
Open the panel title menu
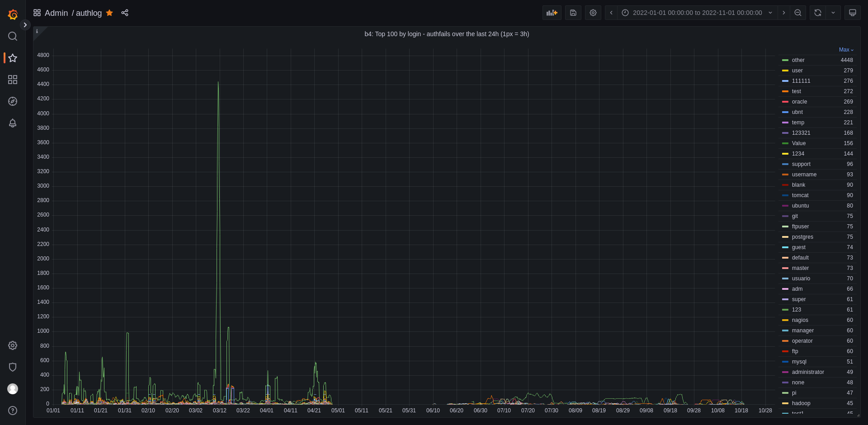point(446,34)
